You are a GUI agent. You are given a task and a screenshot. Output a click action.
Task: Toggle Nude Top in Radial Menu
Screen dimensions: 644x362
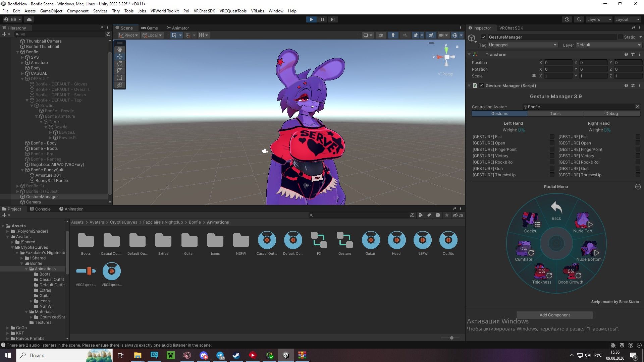[583, 222]
